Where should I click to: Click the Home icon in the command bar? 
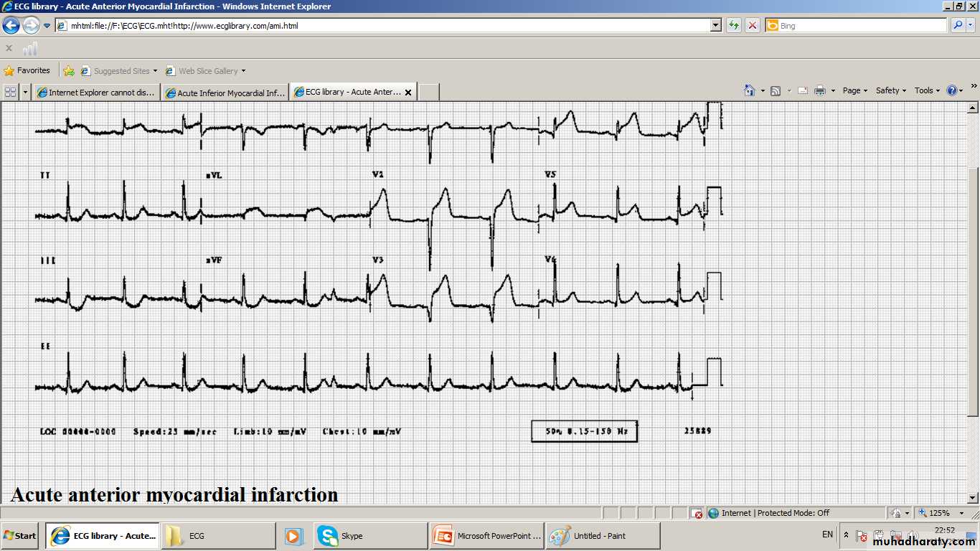[750, 90]
